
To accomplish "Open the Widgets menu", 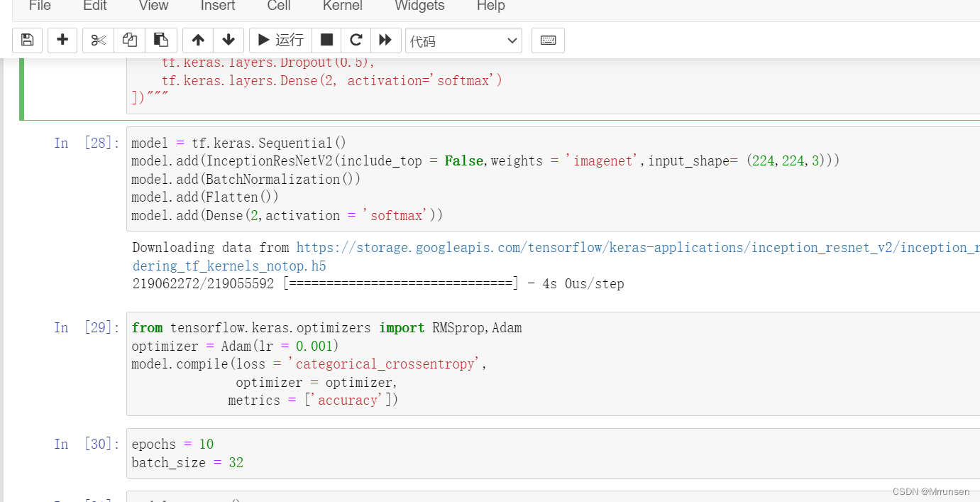I will pos(419,6).
